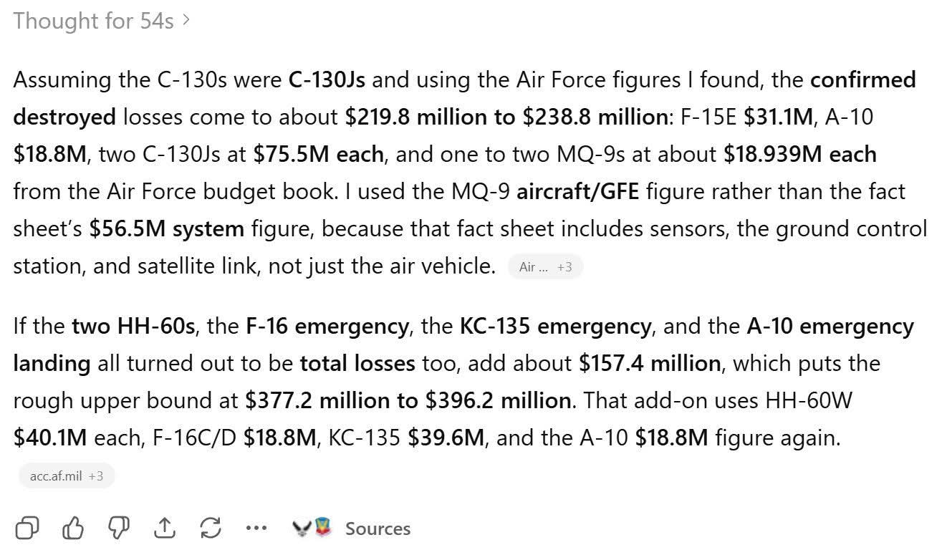Click the bold "total losses" text

357,363
